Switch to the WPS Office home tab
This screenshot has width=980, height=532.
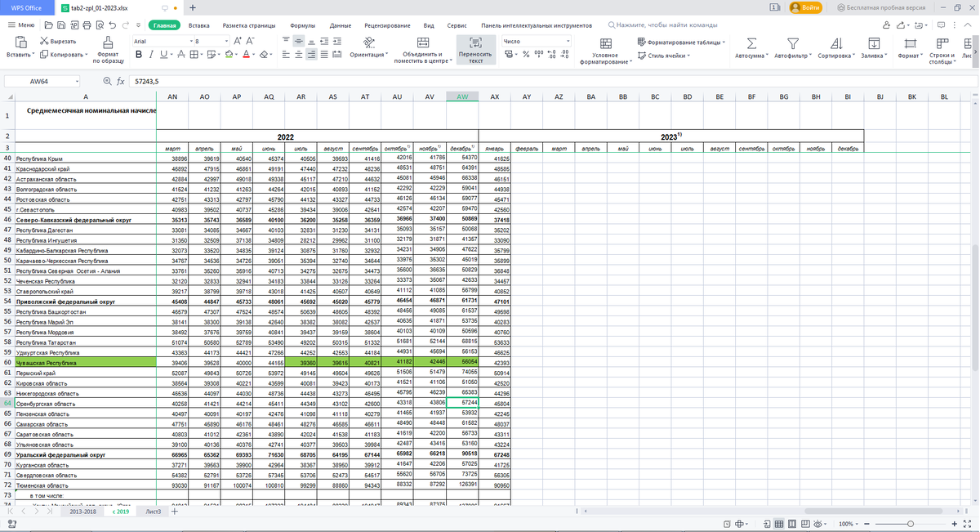click(27, 7)
